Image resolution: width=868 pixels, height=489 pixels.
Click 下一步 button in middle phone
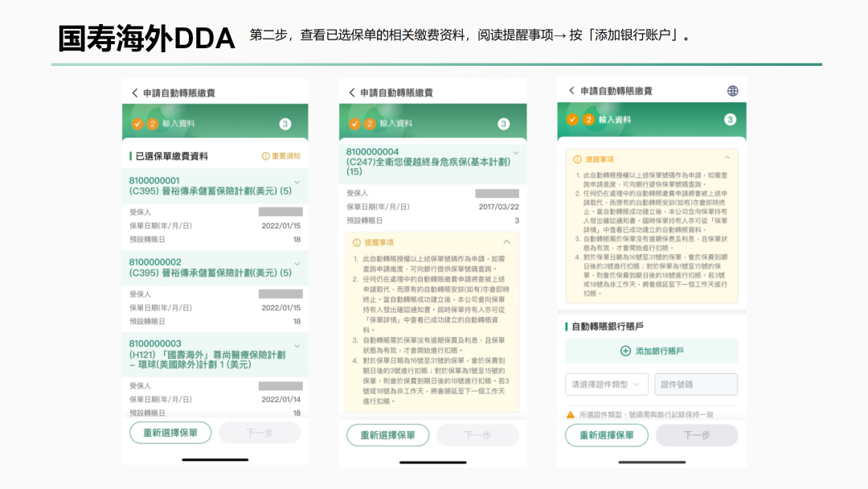pos(477,435)
